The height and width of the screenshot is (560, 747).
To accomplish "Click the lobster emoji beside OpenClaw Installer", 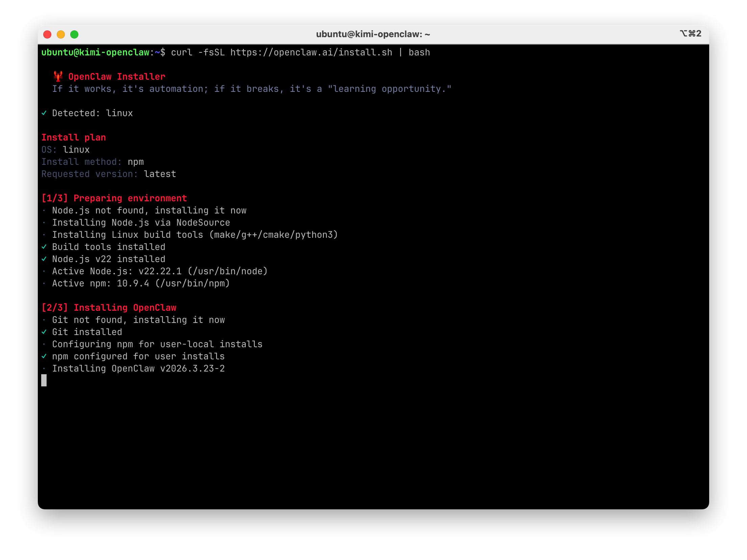I will click(x=58, y=76).
